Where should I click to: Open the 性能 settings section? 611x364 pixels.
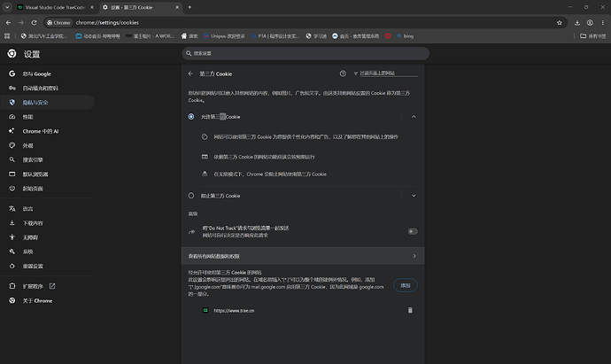(x=48, y=117)
